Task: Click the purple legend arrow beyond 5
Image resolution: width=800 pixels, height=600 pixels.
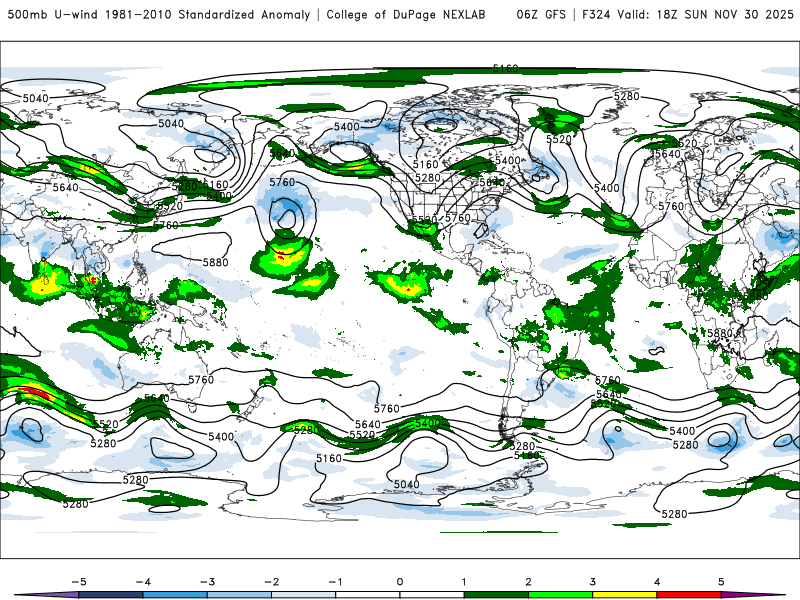Action: click(750, 595)
